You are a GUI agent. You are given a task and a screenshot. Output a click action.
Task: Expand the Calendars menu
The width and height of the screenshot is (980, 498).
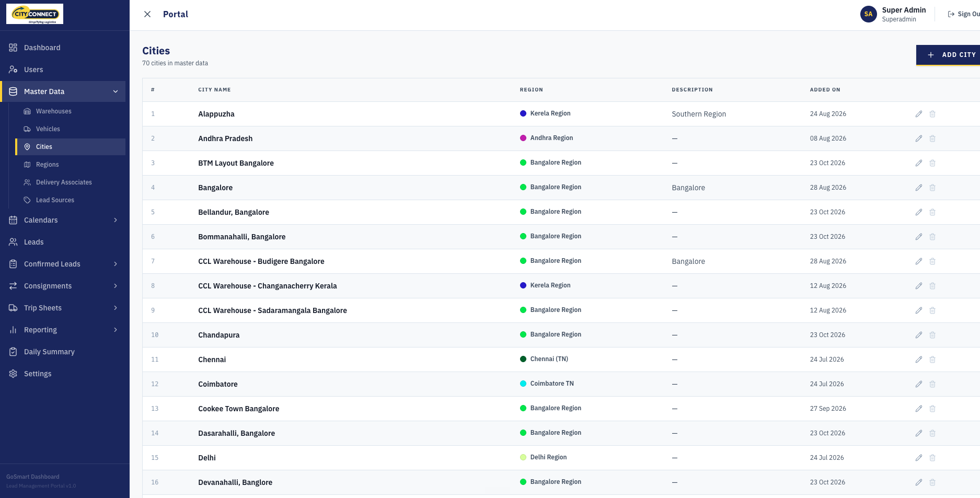(x=64, y=220)
